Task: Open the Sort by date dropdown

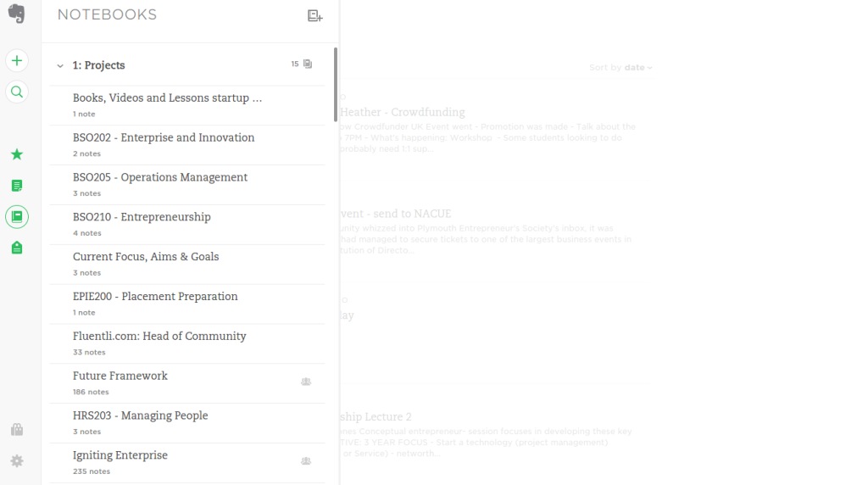Action: click(x=620, y=68)
